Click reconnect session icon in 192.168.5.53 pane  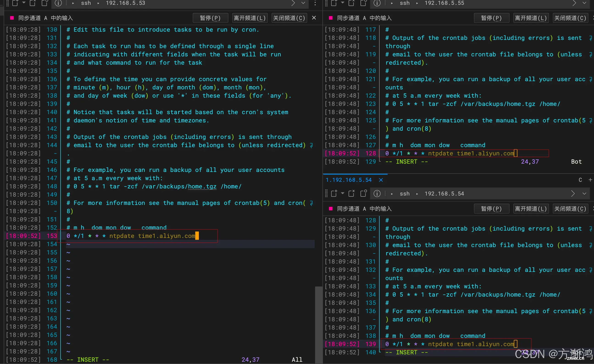coord(44,3)
